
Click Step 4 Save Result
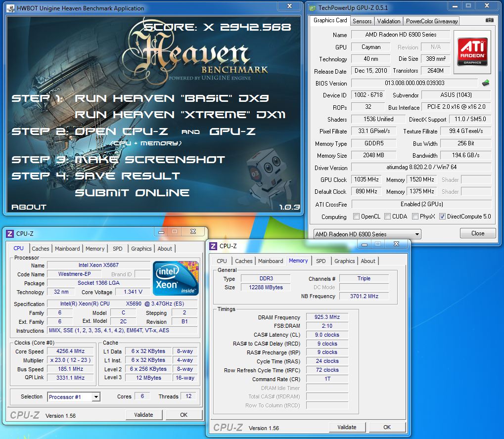pos(95,176)
